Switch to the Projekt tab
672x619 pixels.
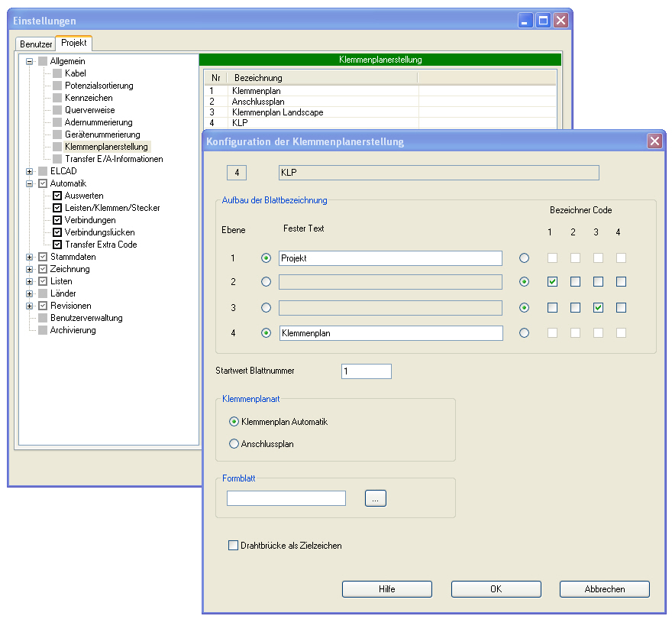[74, 43]
